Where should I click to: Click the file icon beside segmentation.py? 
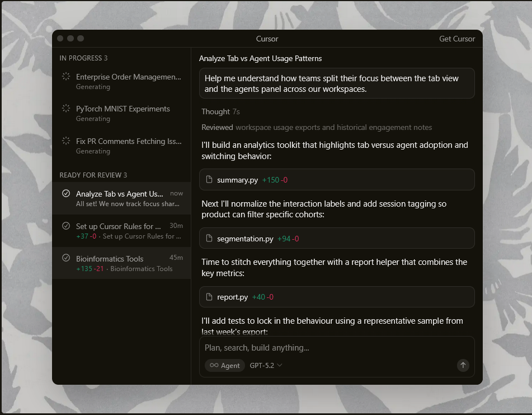click(210, 239)
